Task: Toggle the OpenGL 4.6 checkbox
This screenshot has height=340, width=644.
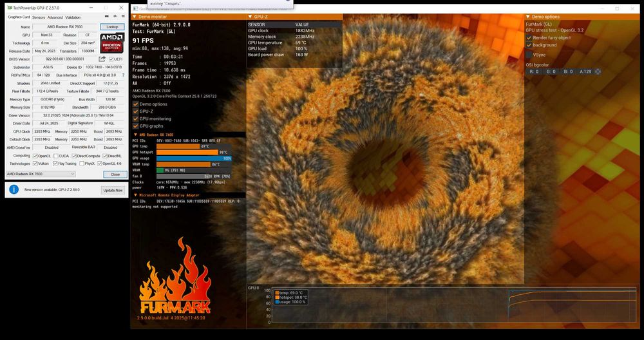Action: tap(99, 164)
